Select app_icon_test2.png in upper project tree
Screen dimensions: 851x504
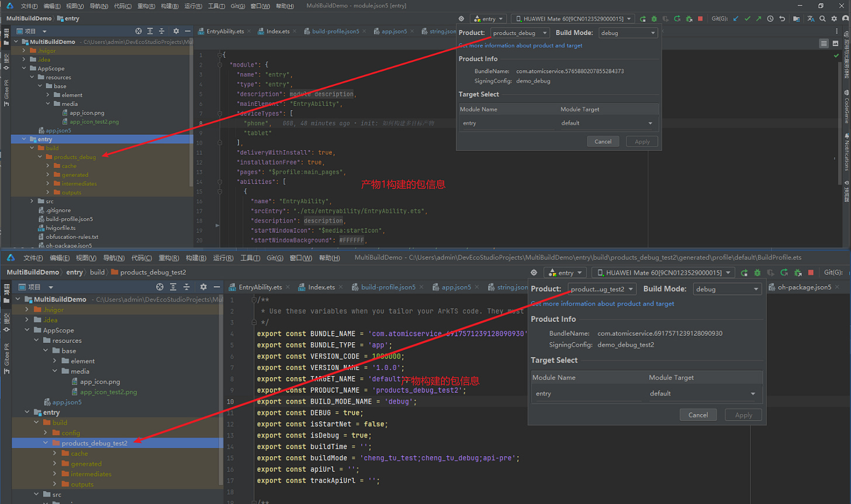click(94, 121)
